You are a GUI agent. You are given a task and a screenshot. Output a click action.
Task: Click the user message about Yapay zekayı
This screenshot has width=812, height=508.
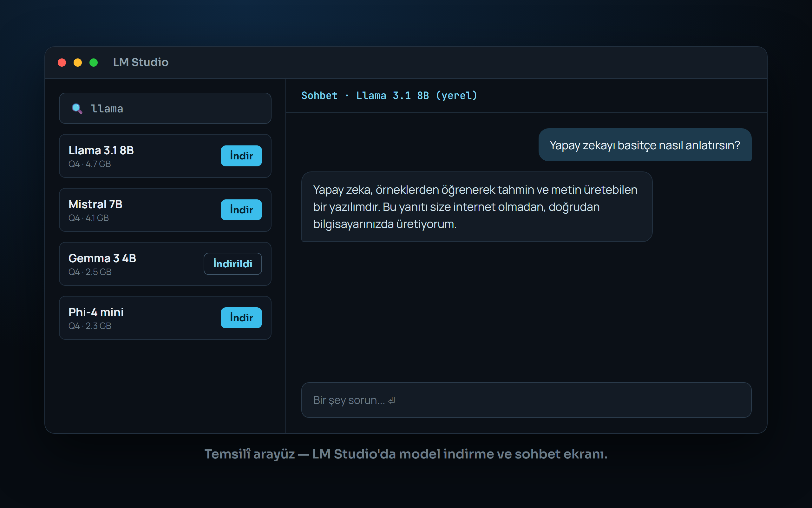tap(645, 145)
